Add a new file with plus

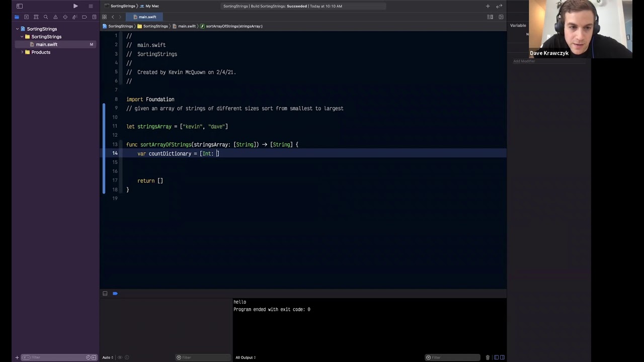(17, 357)
